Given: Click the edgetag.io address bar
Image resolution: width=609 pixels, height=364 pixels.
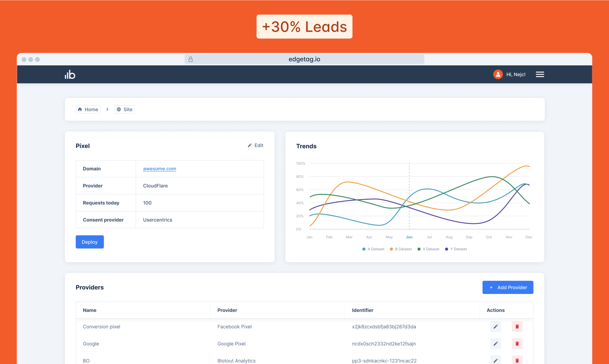Looking at the screenshot, I should pyautogui.click(x=304, y=59).
